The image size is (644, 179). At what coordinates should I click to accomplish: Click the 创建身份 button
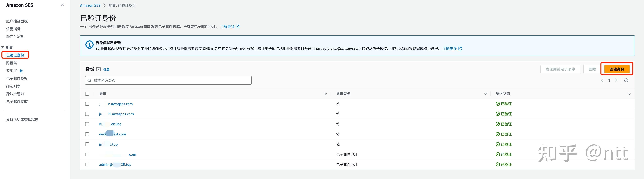[616, 69]
